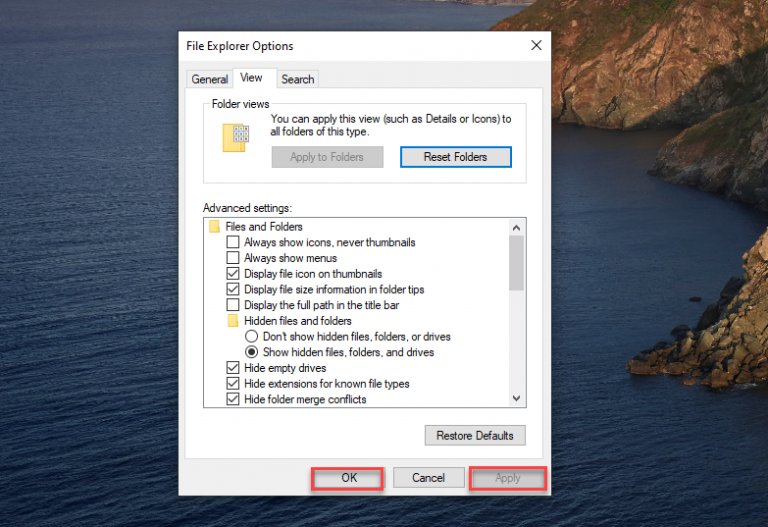Close the File Explorer Options window
Viewport: 768px width, 527px height.
coord(536,46)
